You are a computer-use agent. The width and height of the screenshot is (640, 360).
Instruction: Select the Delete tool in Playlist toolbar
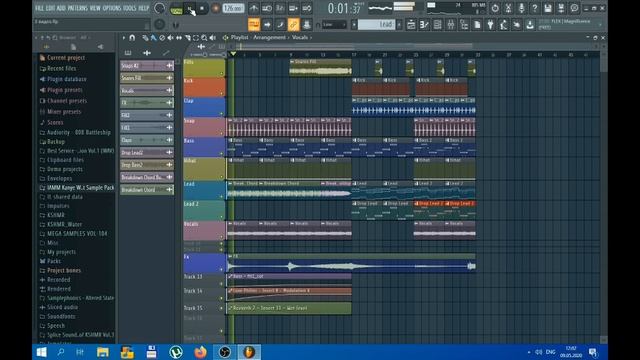coord(162,38)
